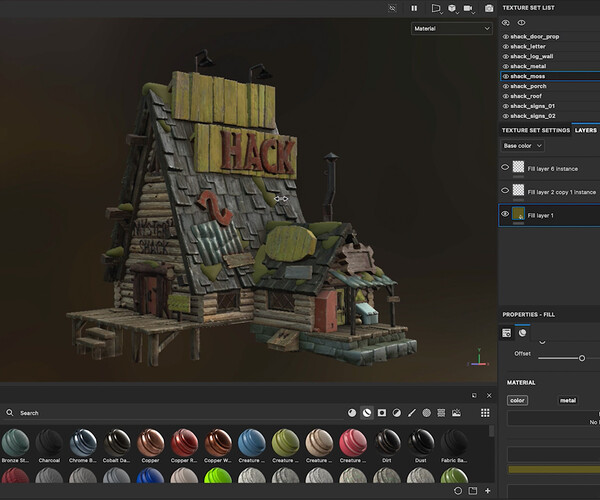Image resolution: width=600 pixels, height=500 pixels.
Task: Switch asset shelf to grid view
Action: coord(485,412)
